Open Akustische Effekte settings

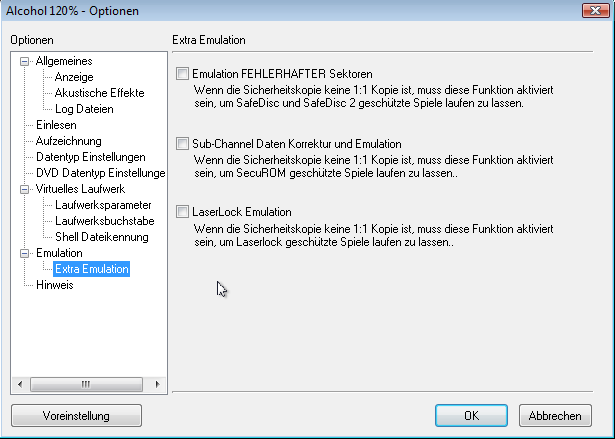coord(100,93)
